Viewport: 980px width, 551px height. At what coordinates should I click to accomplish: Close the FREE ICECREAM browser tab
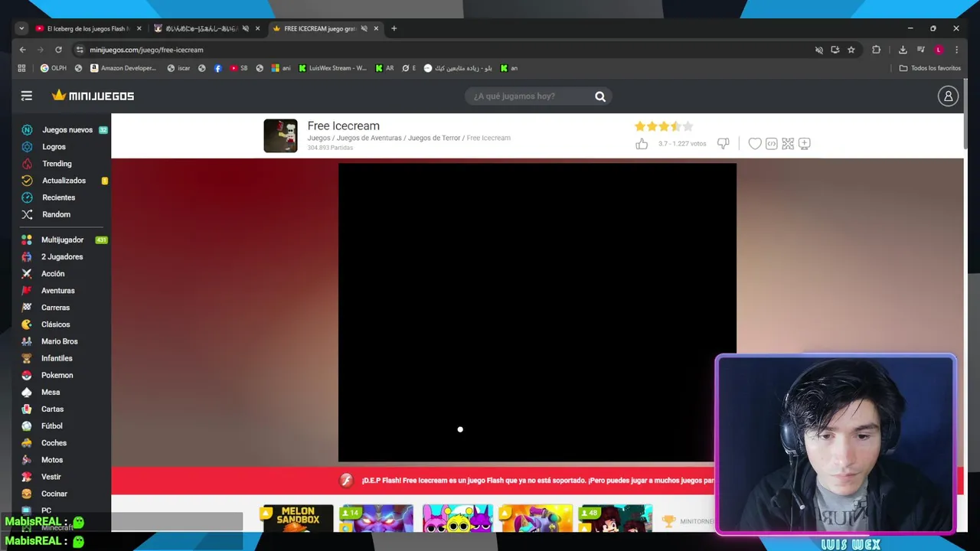point(376,28)
